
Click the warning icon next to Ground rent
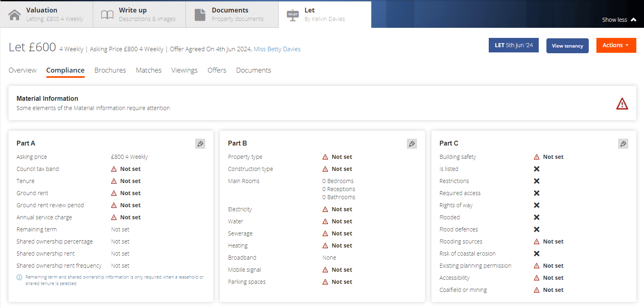(x=114, y=193)
